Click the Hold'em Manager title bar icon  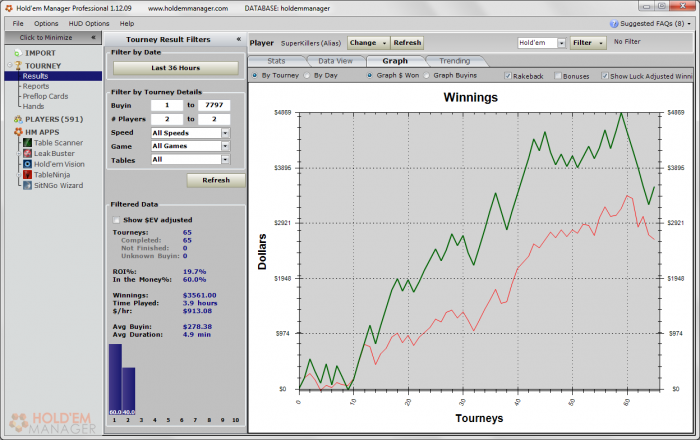[8, 8]
